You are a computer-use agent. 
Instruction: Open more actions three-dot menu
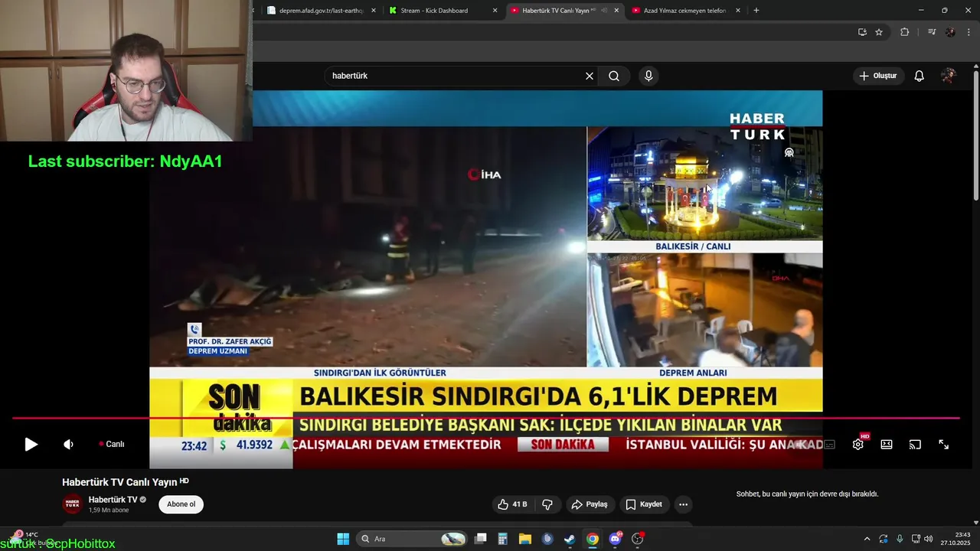(x=684, y=504)
